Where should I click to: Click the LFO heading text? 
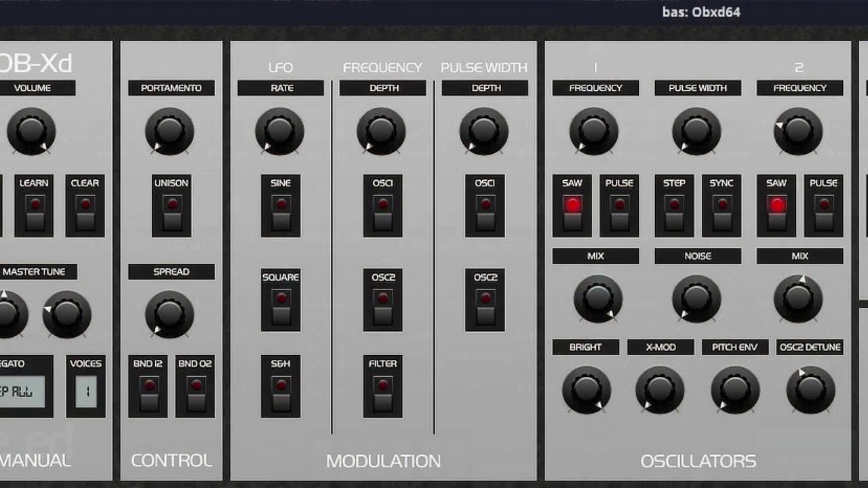[281, 68]
